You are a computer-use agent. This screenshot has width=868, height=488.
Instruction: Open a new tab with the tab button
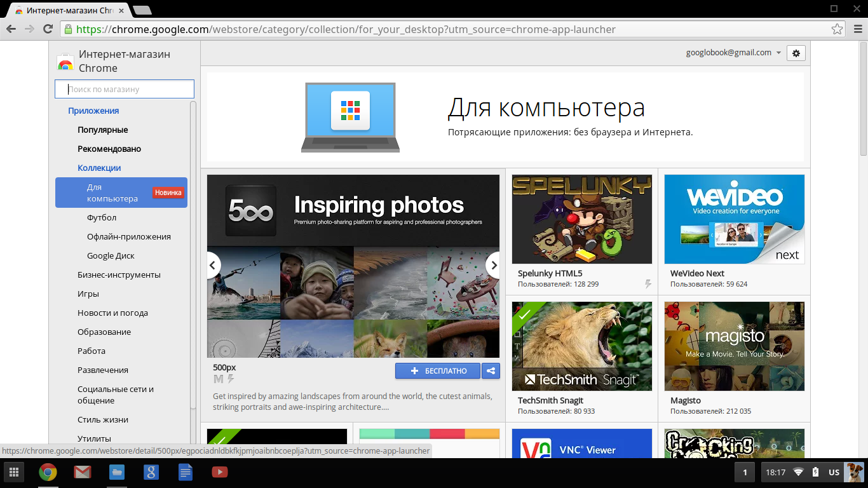point(142,10)
